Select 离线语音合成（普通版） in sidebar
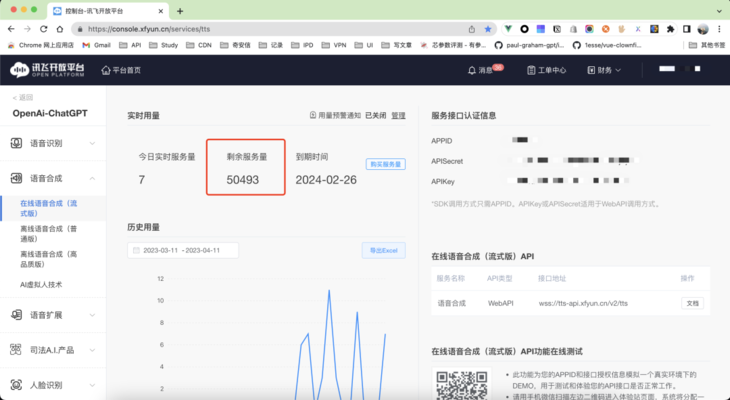 pyautogui.click(x=48, y=234)
